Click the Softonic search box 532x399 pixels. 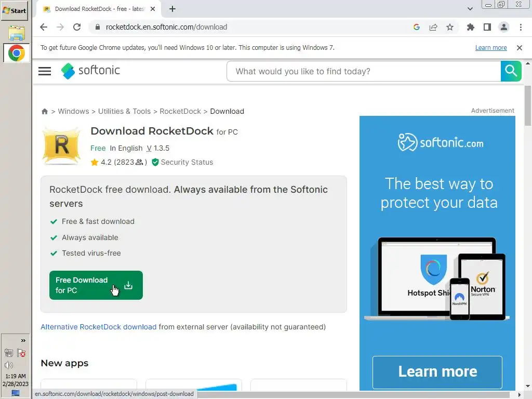point(364,71)
